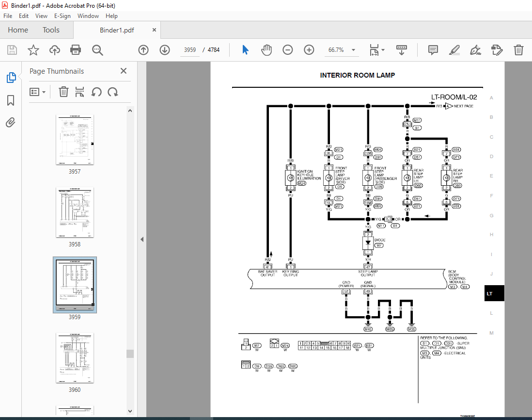Open the print pages icon in thumbnails panel
This screenshot has height=420, width=532.
coord(80,92)
